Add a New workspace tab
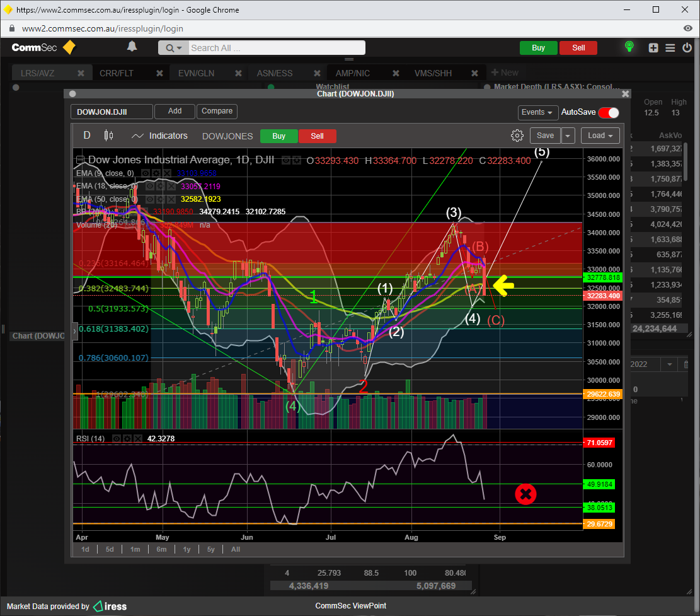 [505, 73]
